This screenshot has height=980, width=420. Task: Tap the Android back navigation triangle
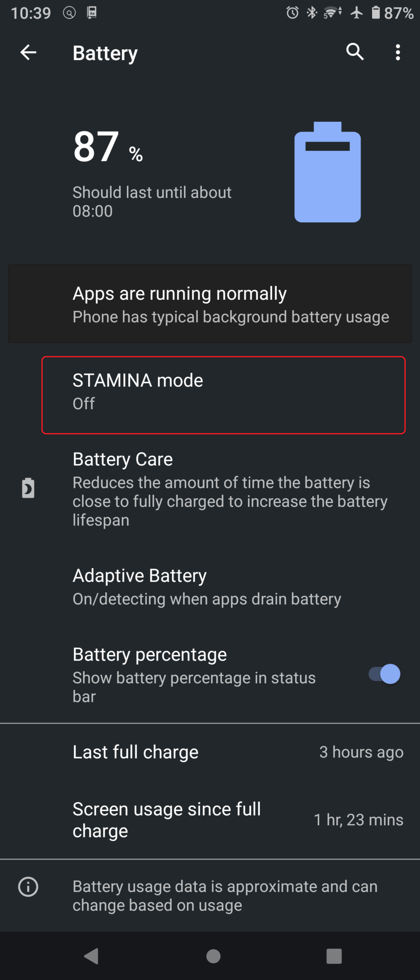pos(91,956)
